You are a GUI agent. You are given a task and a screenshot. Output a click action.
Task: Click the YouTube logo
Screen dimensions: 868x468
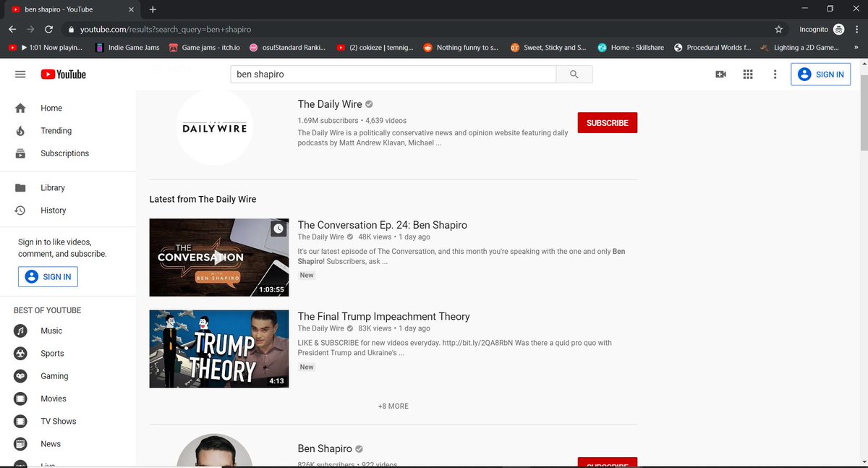64,75
